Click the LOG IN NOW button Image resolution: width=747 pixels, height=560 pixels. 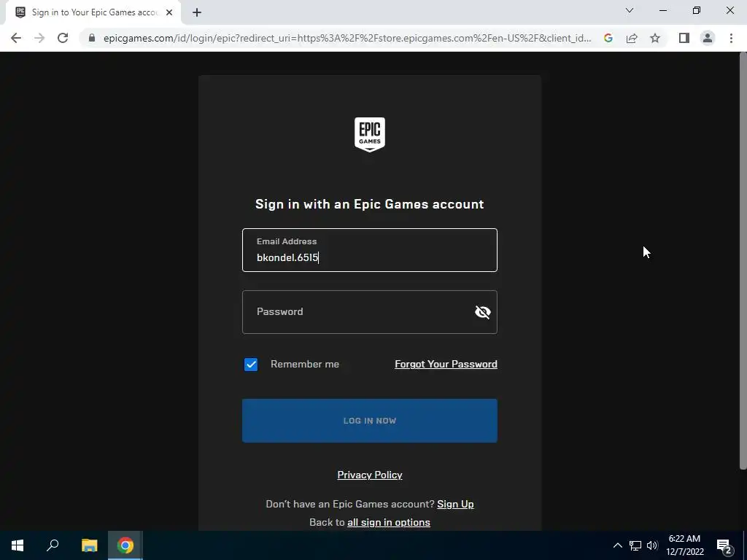coord(370,421)
